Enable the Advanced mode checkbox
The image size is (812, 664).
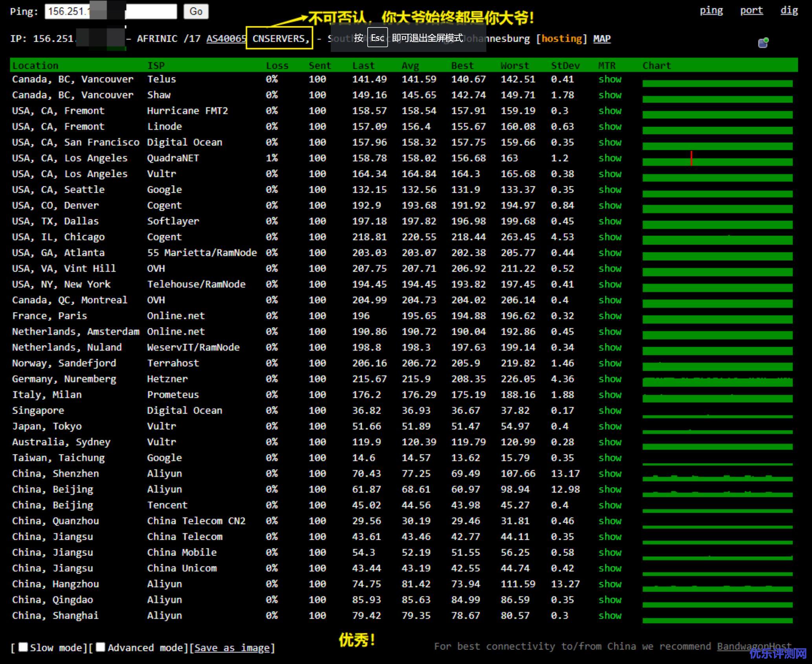[101, 647]
